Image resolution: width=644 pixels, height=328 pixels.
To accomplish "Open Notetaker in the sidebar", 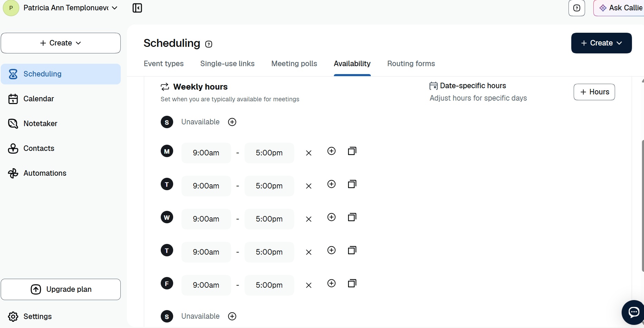I will point(61,124).
